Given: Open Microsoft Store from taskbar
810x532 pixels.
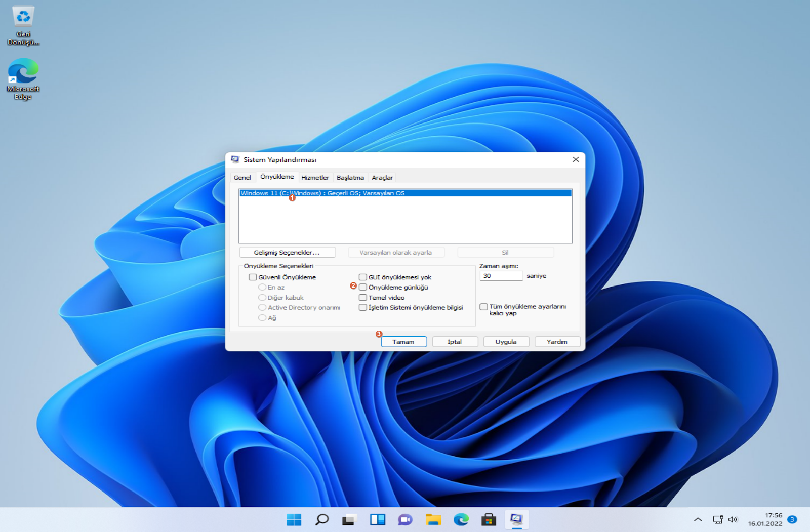Looking at the screenshot, I should 489,519.
